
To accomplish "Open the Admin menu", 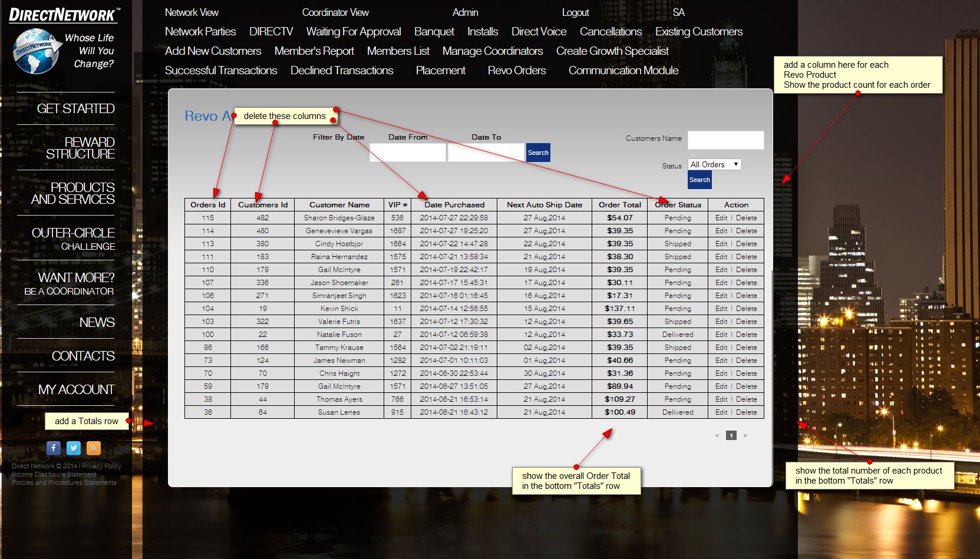I will coord(466,12).
